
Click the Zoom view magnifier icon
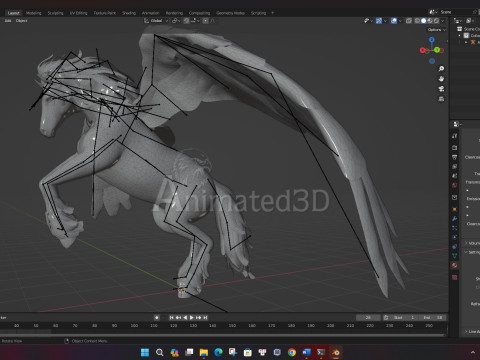click(441, 69)
